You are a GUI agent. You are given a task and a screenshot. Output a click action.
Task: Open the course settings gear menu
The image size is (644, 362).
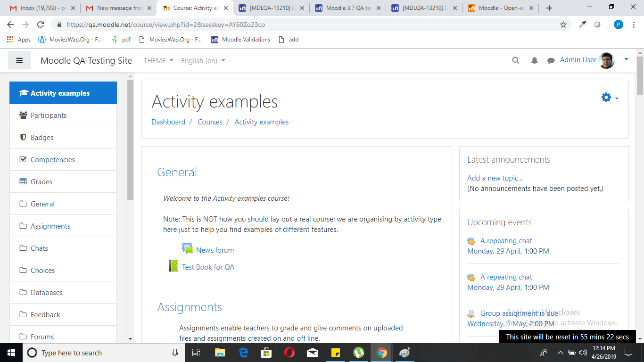coord(610,98)
